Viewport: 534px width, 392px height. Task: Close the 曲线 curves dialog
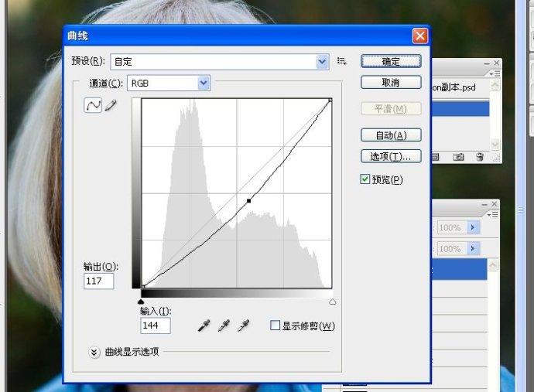coord(420,36)
